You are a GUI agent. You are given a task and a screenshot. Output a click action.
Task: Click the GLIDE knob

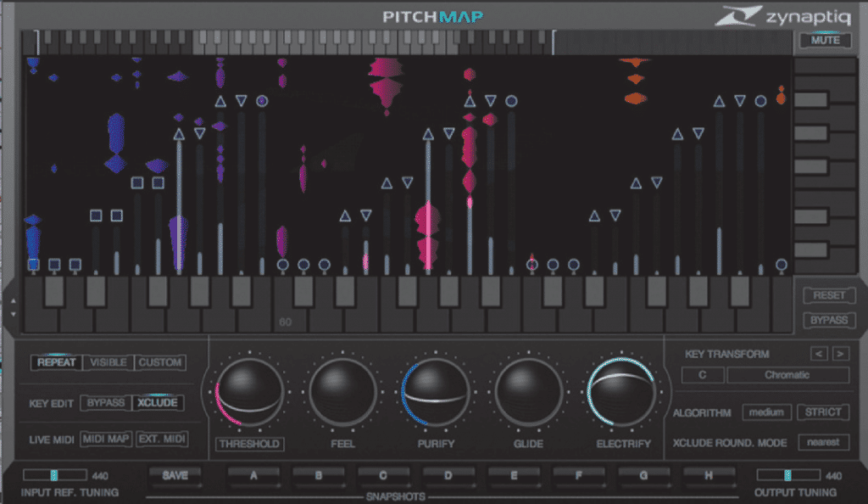529,391
